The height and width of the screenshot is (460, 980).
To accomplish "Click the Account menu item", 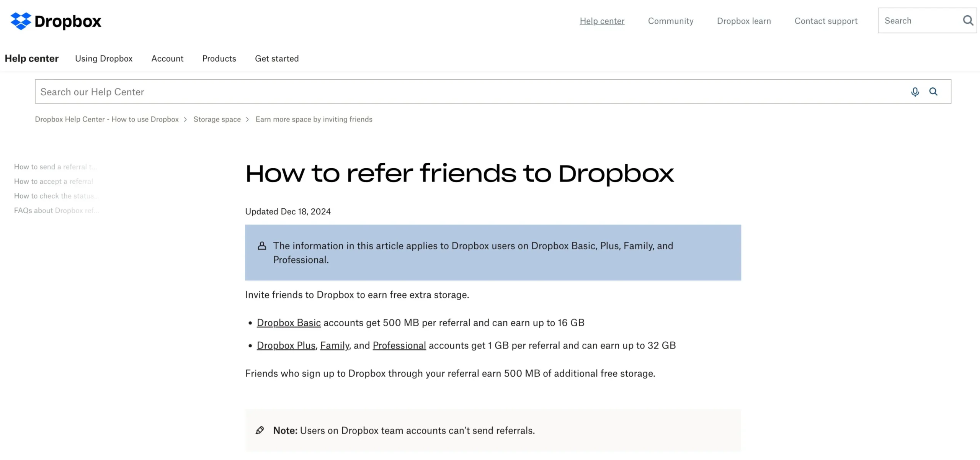I will coord(167,58).
